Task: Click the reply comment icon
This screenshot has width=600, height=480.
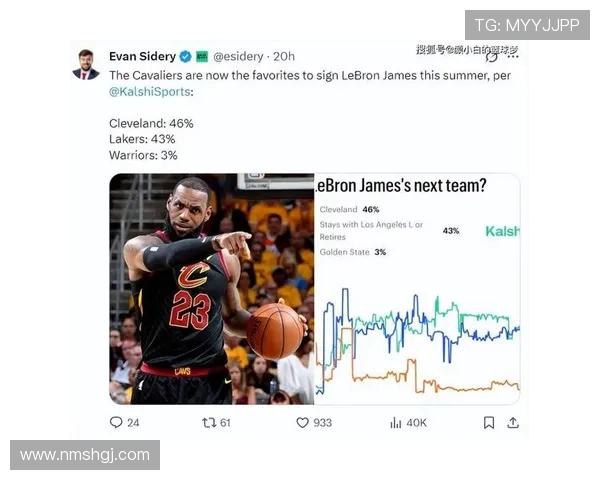Action: click(116, 422)
